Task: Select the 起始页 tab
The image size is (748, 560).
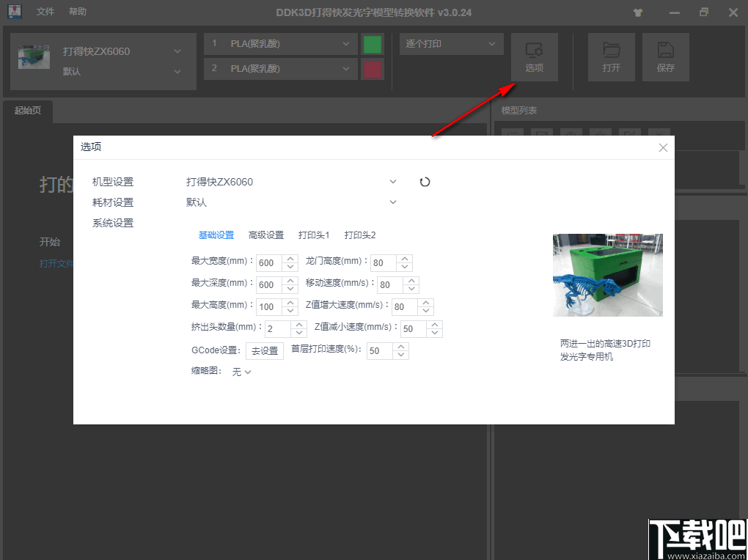Action: click(x=28, y=111)
